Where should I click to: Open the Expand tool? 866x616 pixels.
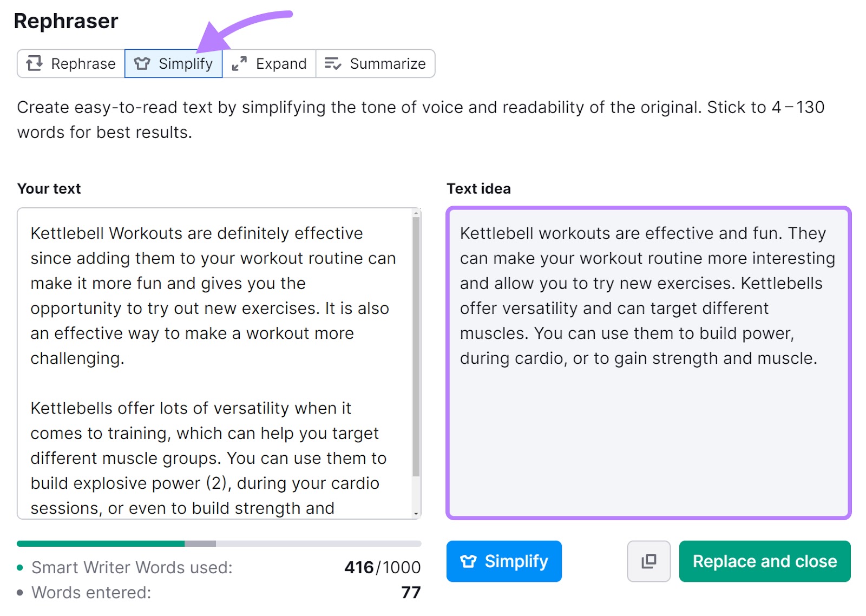269,63
